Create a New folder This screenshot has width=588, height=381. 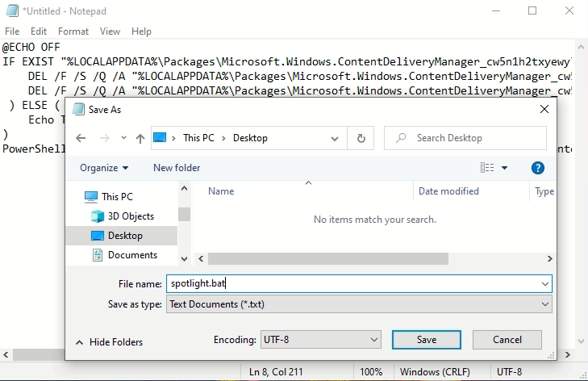point(177,168)
